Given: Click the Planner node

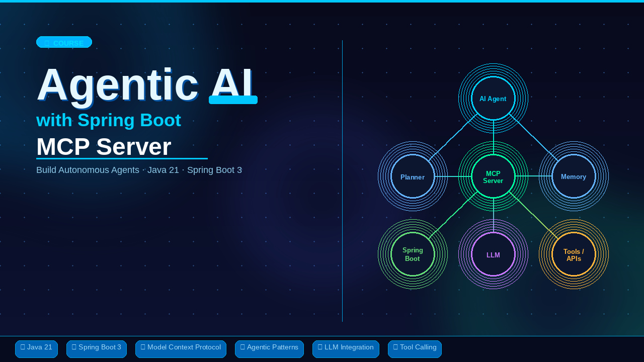Looking at the screenshot, I should (x=413, y=176).
